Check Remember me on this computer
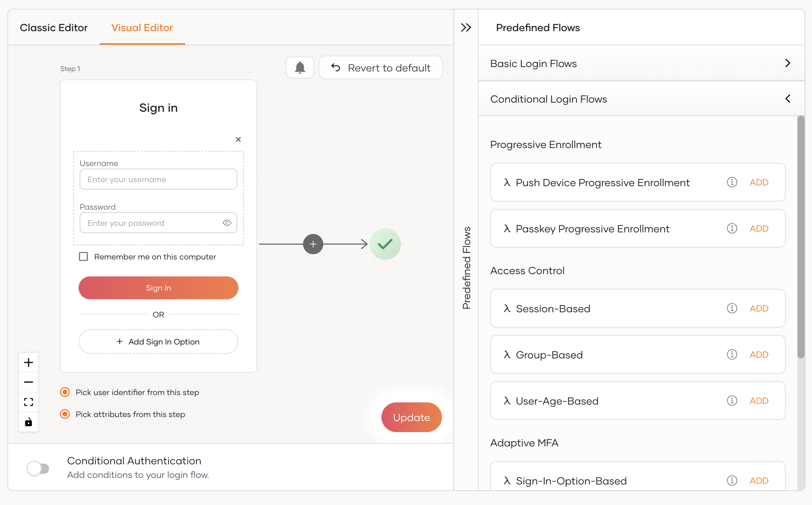The image size is (812, 505). [x=84, y=257]
